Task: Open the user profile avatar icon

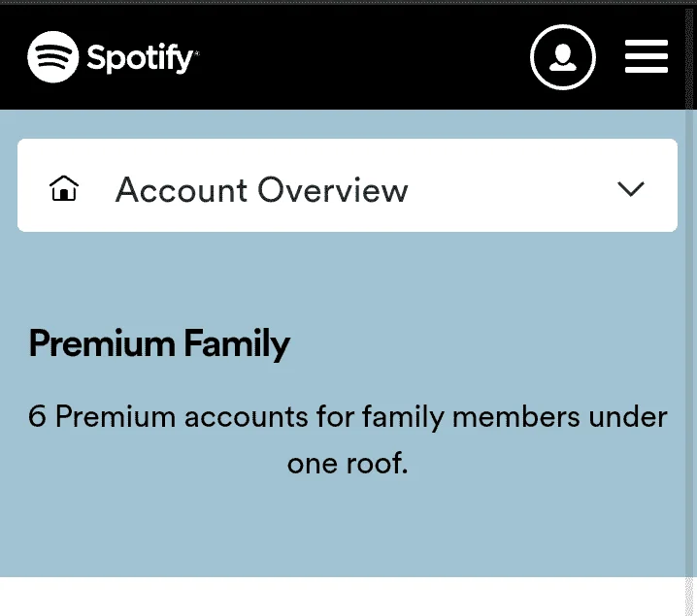Action: 563,57
